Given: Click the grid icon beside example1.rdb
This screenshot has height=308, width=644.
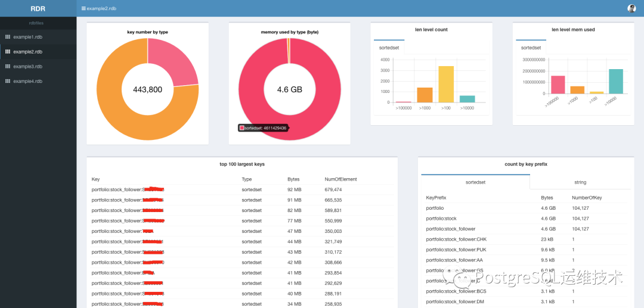Looking at the screenshot, I should [x=7, y=37].
